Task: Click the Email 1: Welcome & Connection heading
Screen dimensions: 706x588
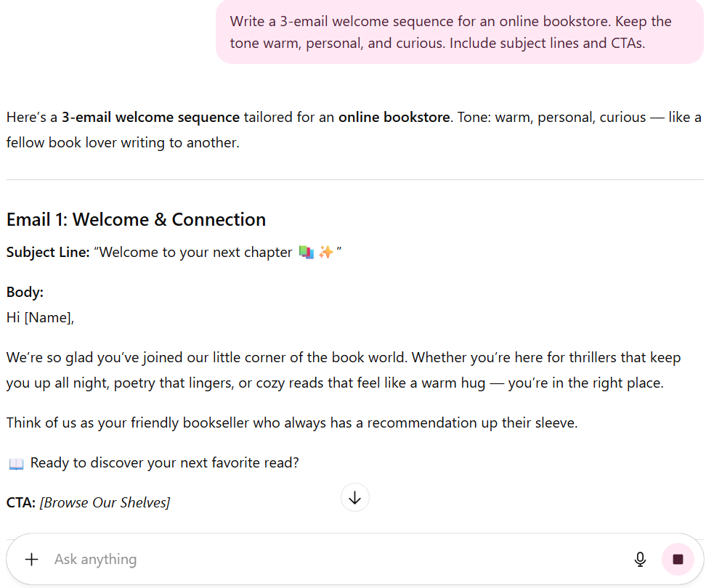Action: pyautogui.click(x=136, y=219)
